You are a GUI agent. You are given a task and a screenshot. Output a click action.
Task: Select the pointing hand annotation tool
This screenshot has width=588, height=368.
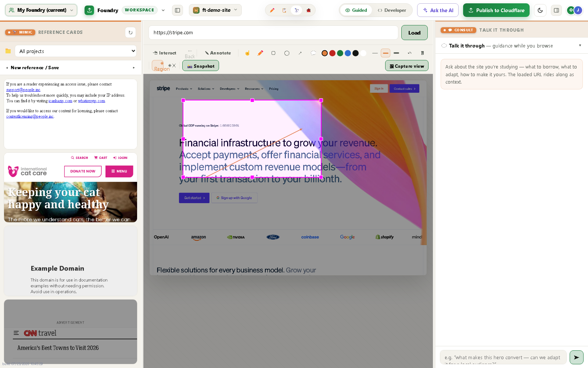click(247, 53)
